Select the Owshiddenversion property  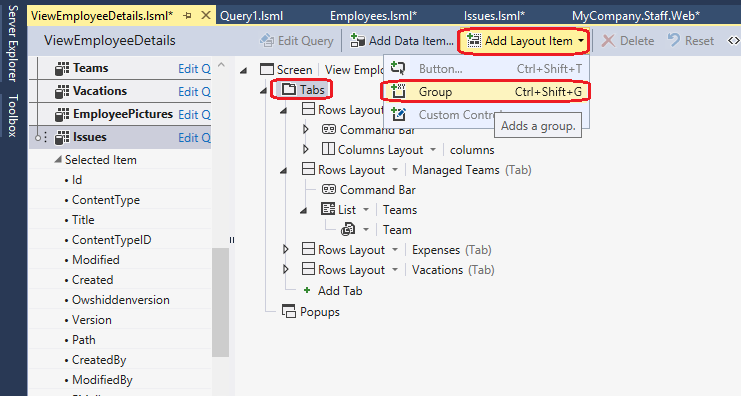click(121, 300)
